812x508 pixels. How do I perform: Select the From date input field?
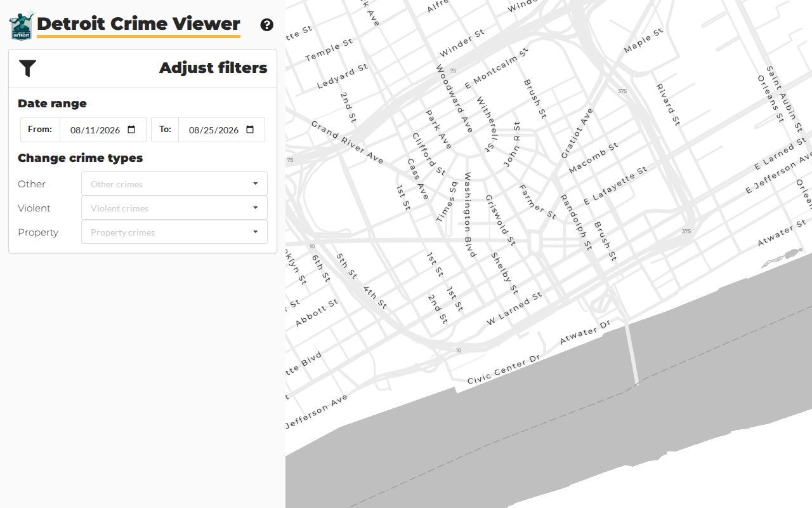point(103,130)
